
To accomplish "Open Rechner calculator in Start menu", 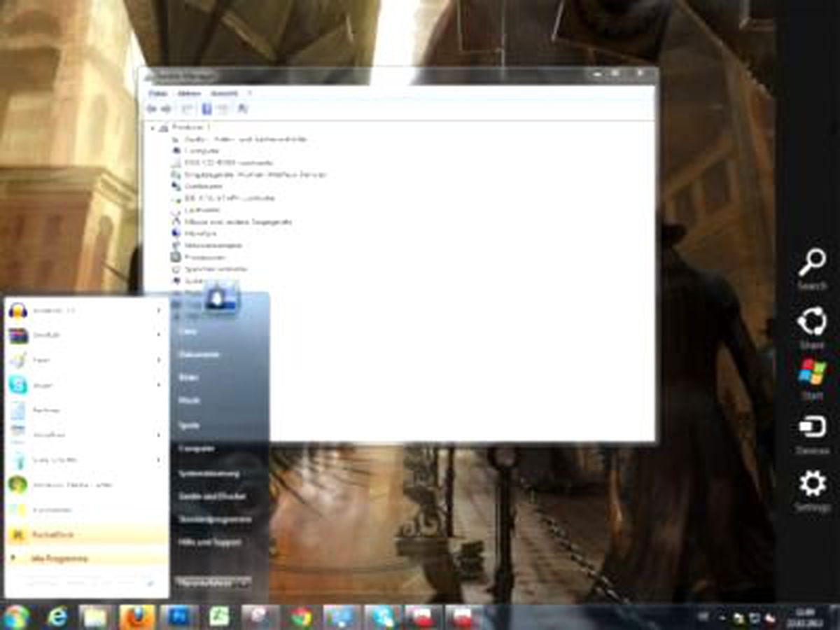I will (85, 410).
